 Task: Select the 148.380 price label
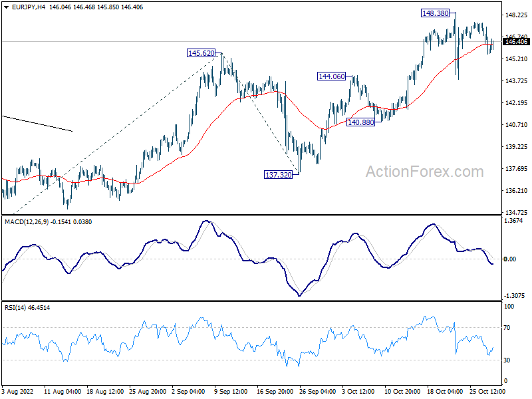point(436,13)
